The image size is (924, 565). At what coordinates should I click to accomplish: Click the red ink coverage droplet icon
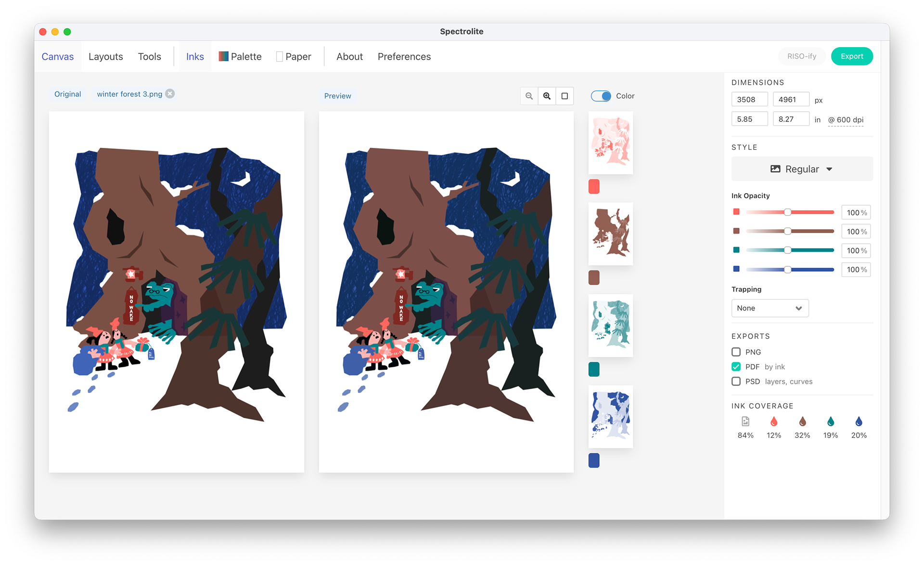tap(774, 422)
